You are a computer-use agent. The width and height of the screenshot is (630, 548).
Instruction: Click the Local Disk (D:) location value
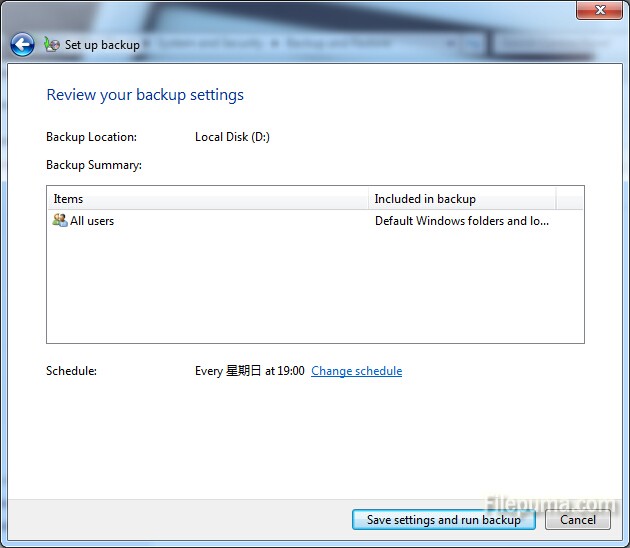coord(232,137)
